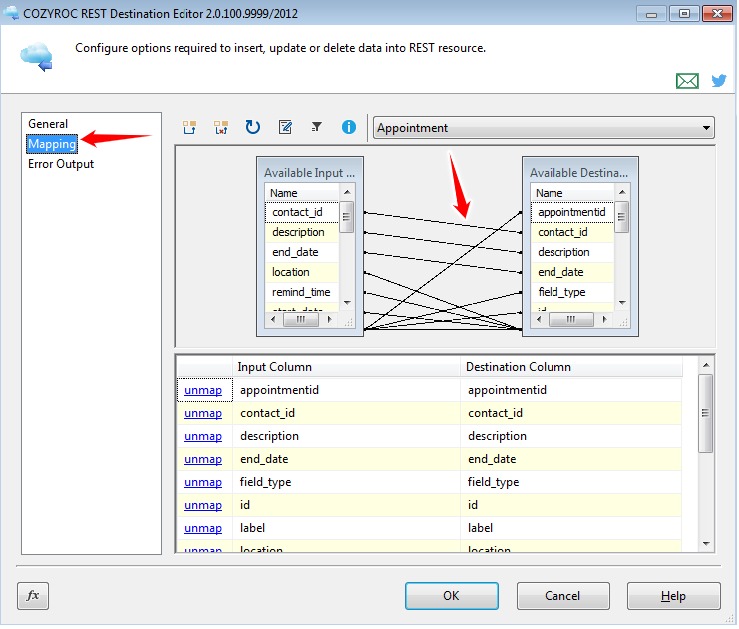Click Name header in Available Input box

[x=302, y=193]
